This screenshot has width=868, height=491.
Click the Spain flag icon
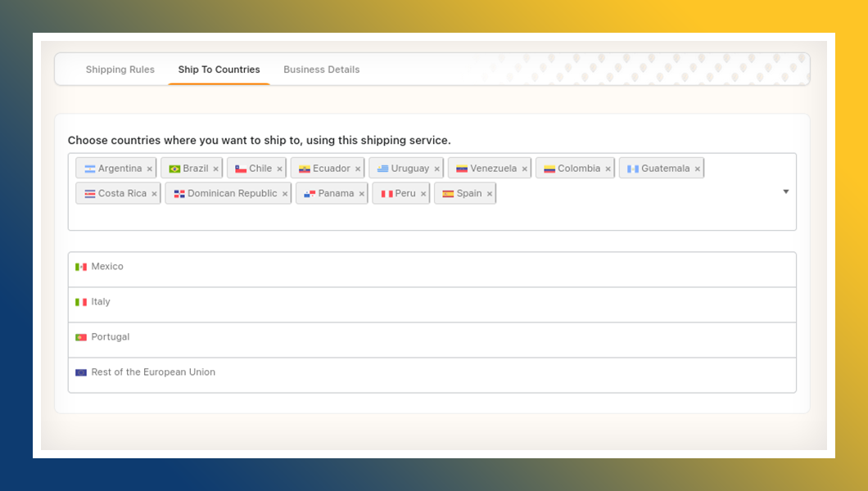click(448, 193)
